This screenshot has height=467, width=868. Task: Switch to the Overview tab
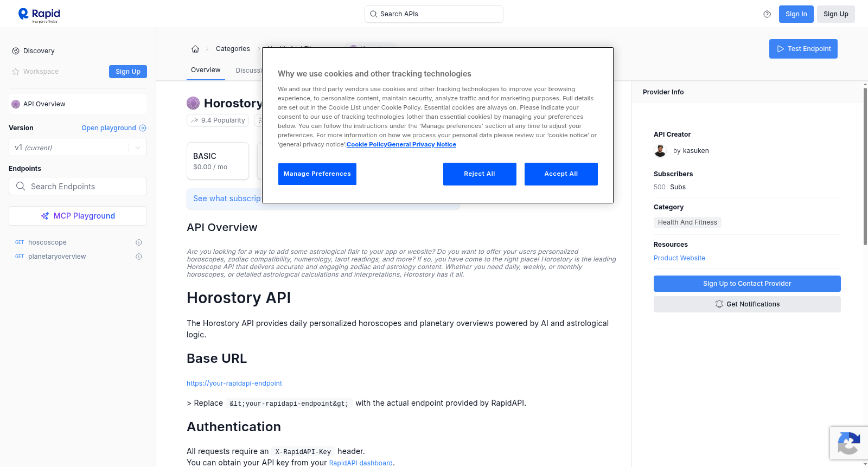[x=206, y=70]
